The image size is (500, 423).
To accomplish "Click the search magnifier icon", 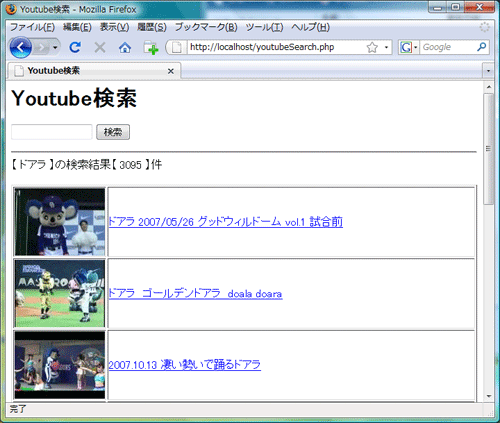I will 481,47.
